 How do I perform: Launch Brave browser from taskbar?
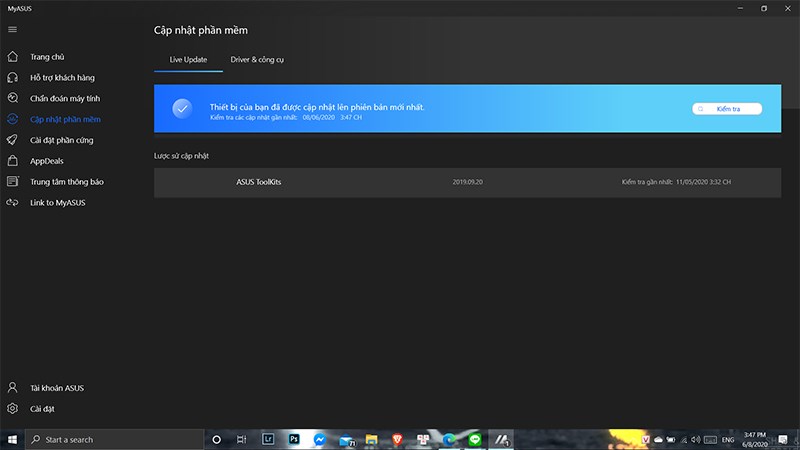(397, 439)
